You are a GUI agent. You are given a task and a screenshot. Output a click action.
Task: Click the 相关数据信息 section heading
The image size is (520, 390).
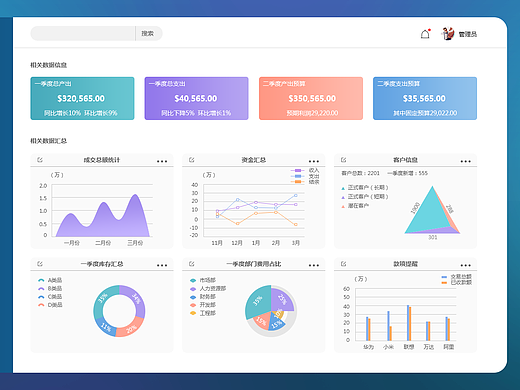coord(49,65)
